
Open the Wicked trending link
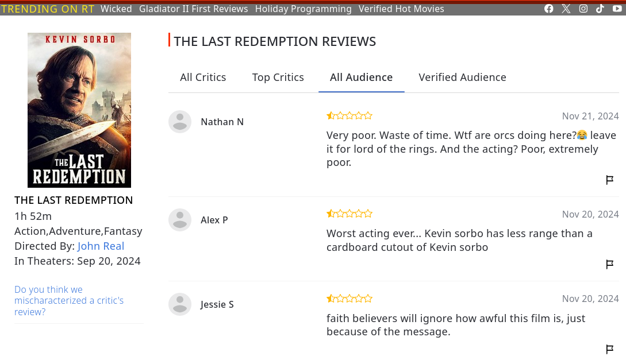click(x=116, y=9)
